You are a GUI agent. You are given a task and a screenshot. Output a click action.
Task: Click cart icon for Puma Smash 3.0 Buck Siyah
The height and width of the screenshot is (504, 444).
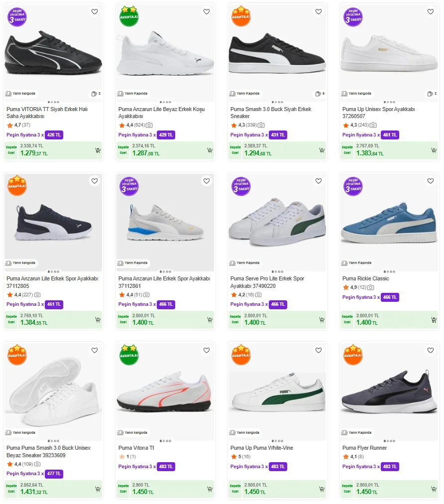(x=322, y=150)
